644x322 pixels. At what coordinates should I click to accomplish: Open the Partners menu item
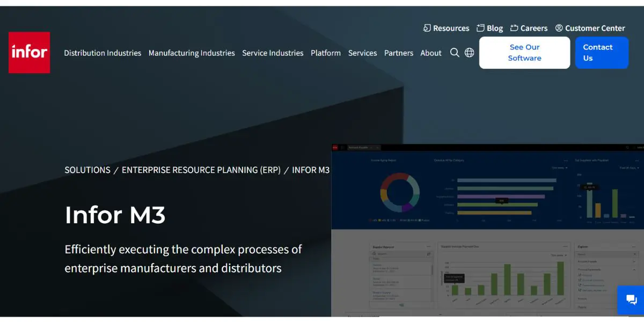[399, 53]
